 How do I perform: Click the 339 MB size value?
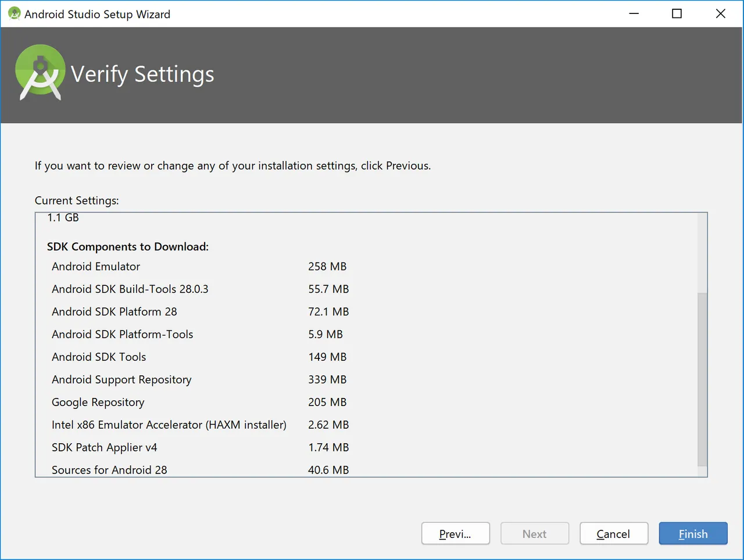[x=327, y=379]
